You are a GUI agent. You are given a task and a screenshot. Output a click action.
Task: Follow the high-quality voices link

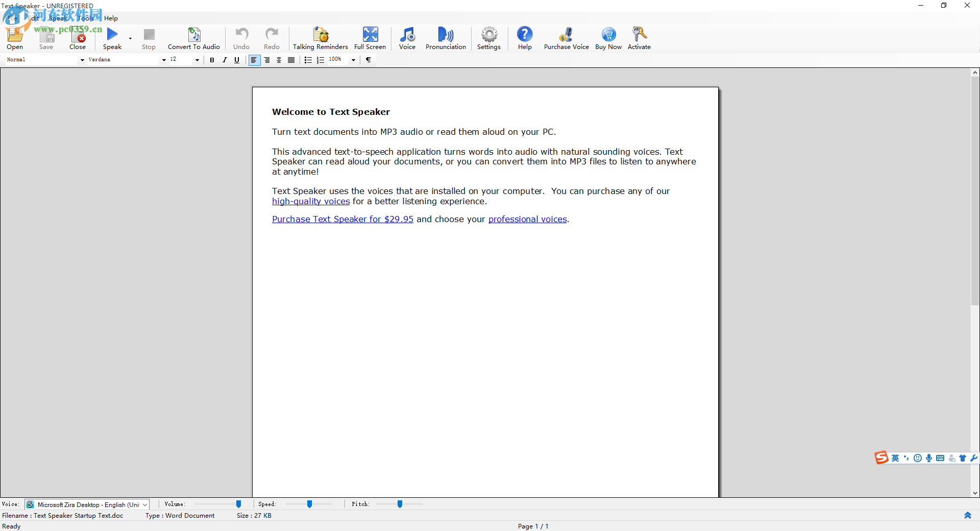click(311, 201)
